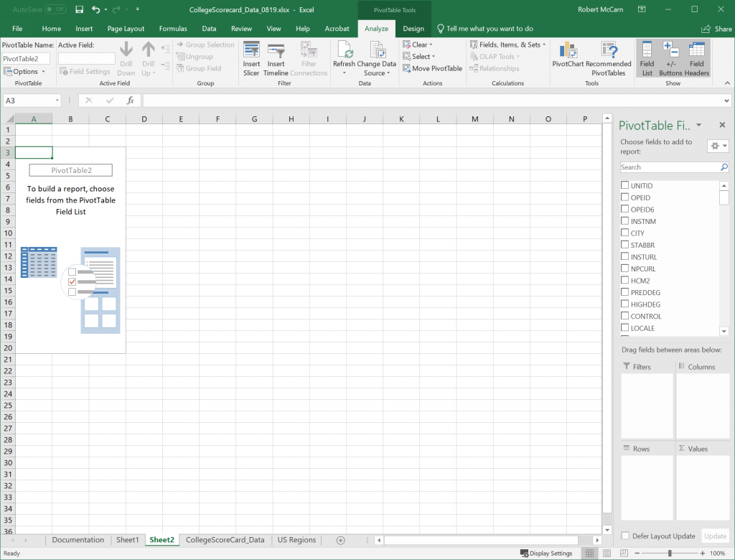Screen dimensions: 735x560
Task: Check the PREDDEG field
Action: pos(625,291)
